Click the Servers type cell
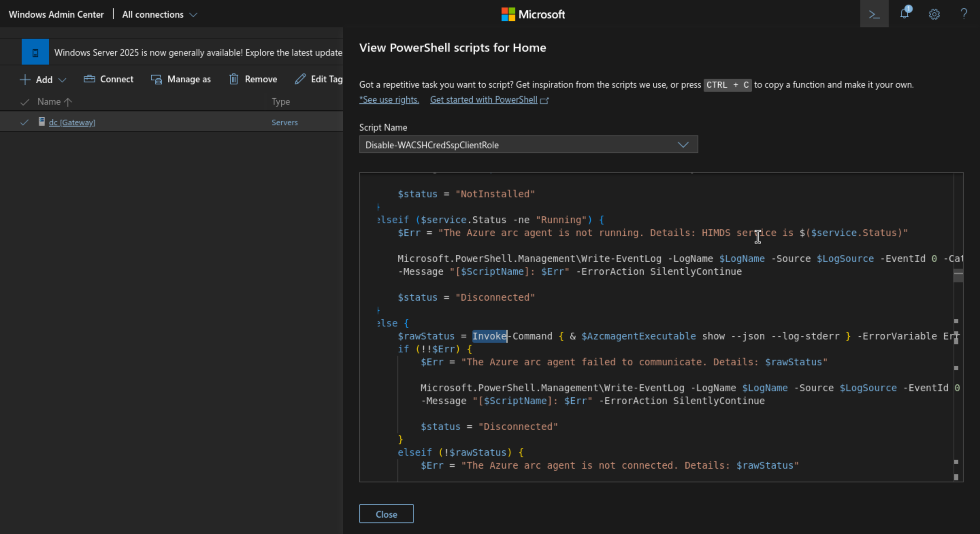Image resolution: width=980 pixels, height=534 pixels. coord(284,122)
